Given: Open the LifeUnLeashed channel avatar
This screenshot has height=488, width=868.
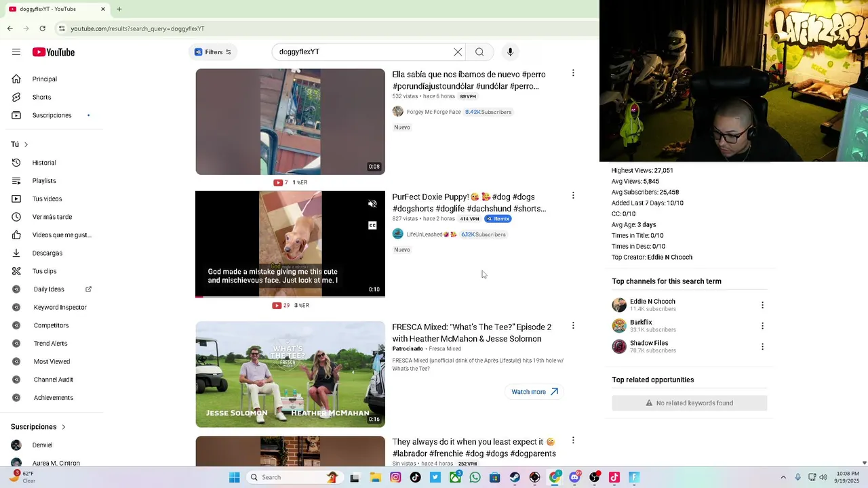Looking at the screenshot, I should pos(397,234).
